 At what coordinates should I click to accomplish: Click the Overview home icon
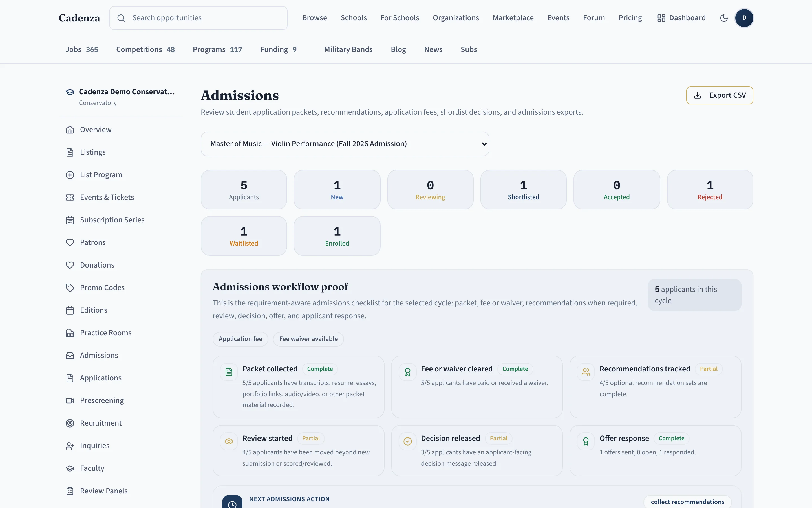(x=70, y=130)
